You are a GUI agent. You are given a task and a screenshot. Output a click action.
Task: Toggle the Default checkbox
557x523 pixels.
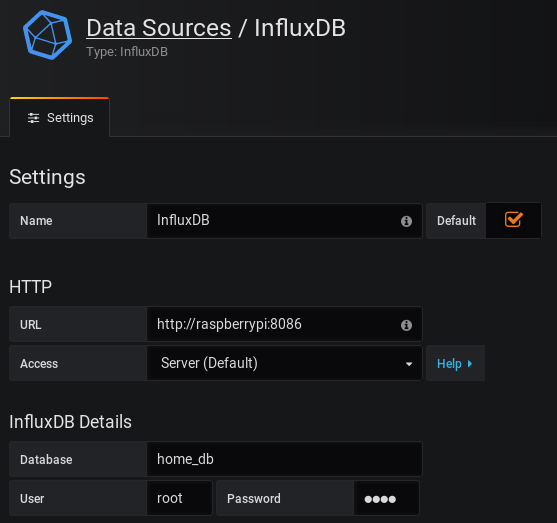(x=513, y=220)
